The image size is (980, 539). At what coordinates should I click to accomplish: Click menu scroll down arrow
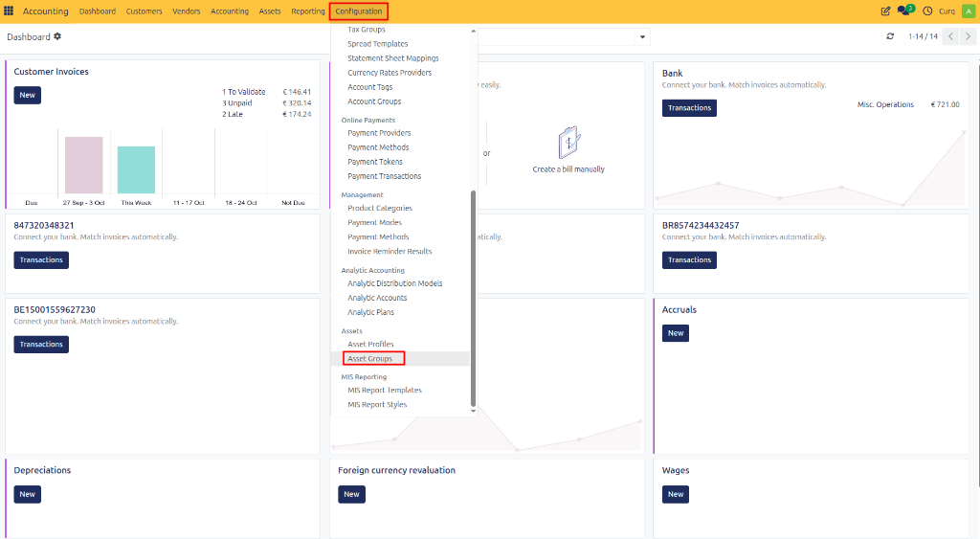(473, 411)
